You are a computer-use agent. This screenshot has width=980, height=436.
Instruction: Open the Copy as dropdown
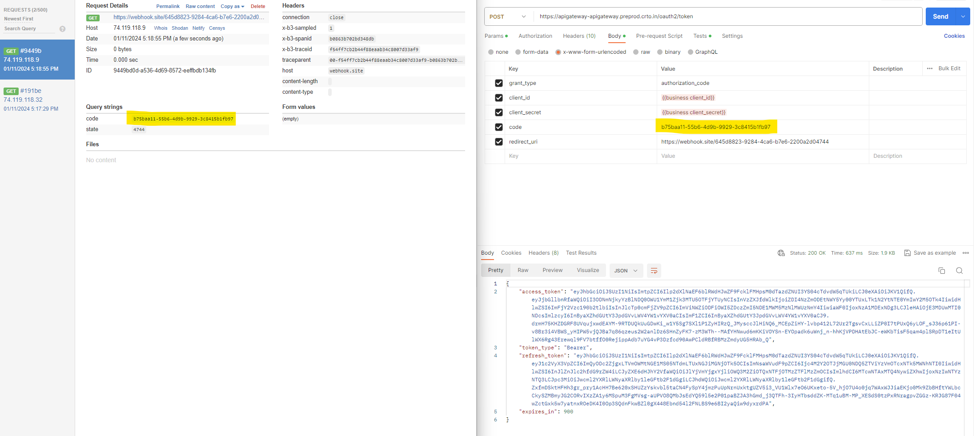233,6
